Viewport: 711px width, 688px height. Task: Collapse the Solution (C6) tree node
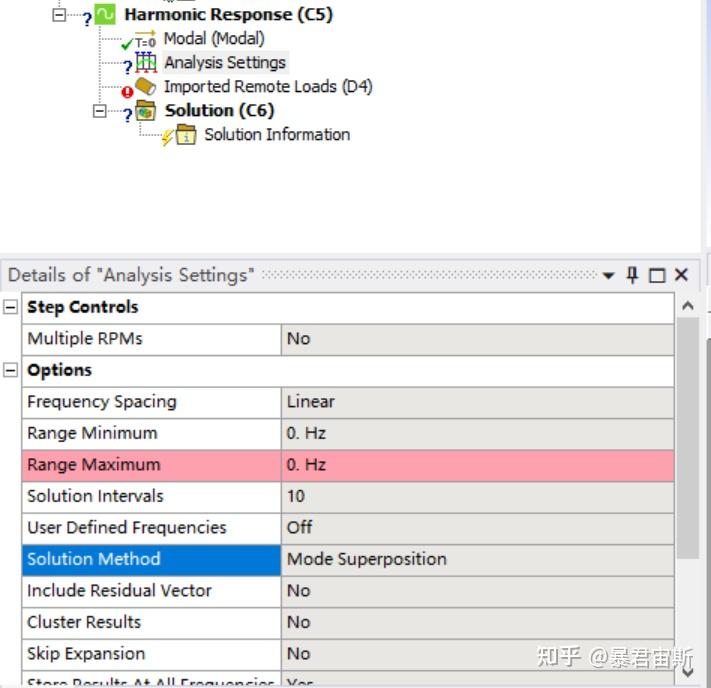point(99,111)
